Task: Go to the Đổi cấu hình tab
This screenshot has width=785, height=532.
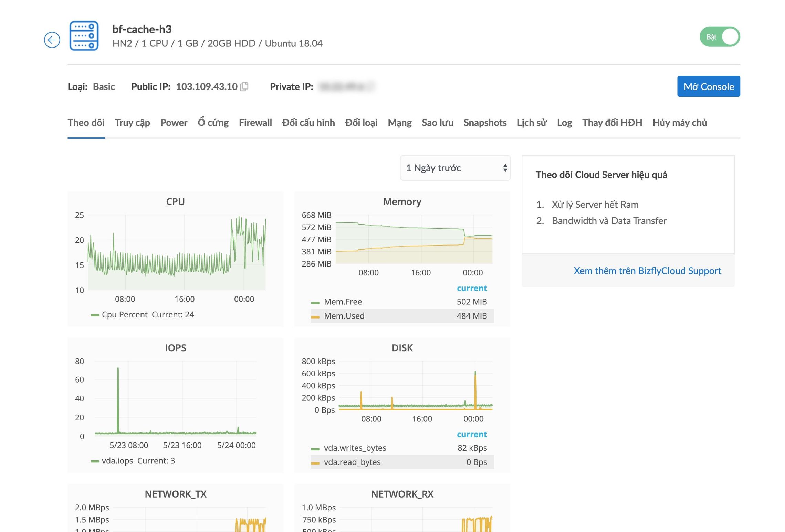Action: coord(308,123)
